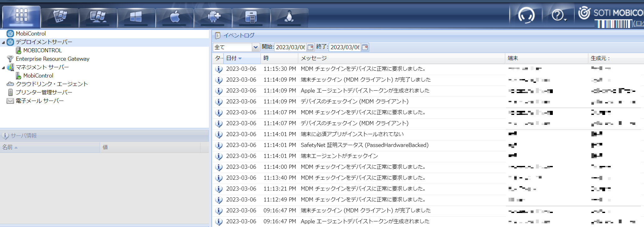
Task: Click the 開始 start date field
Action: click(290, 47)
